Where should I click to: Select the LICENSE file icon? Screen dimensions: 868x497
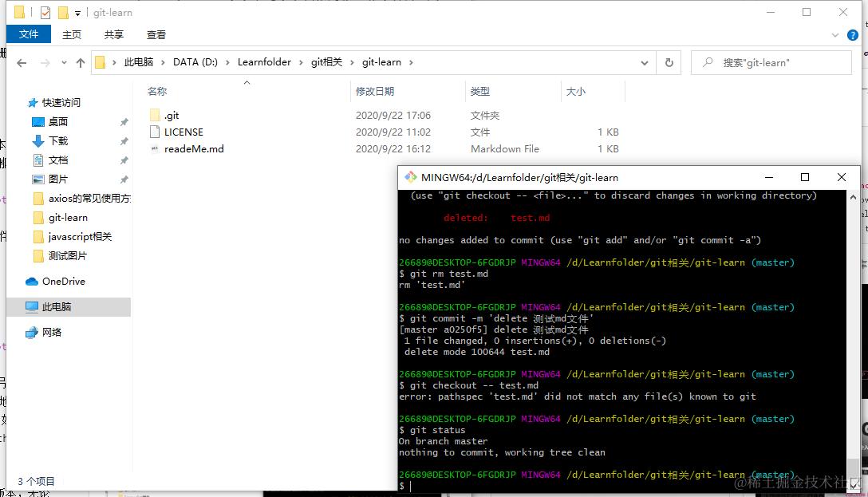pos(155,132)
